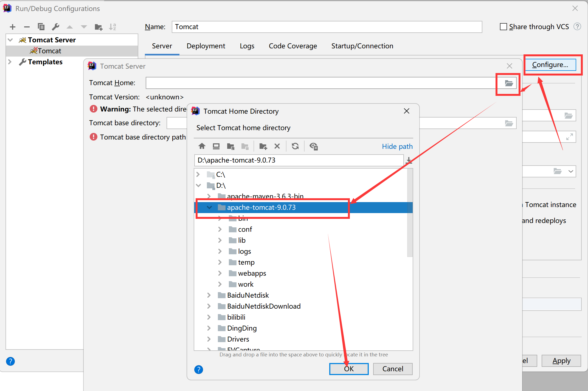
Task: Switch to the Deployment tab
Action: [x=206, y=46]
